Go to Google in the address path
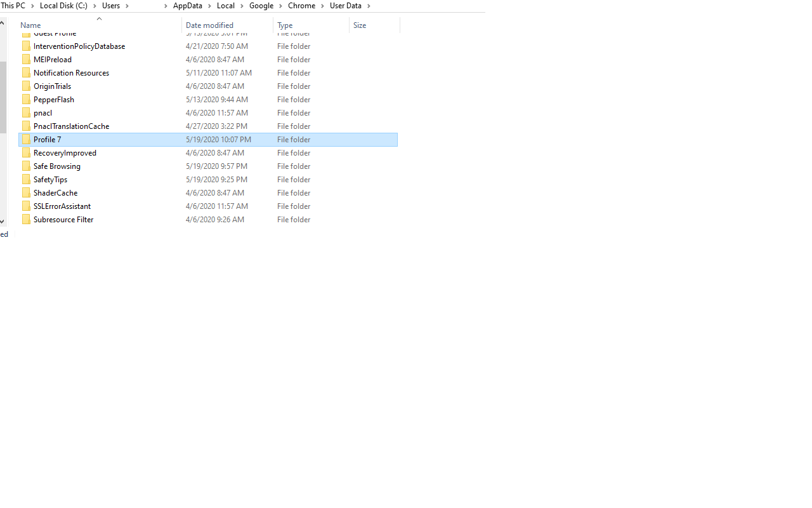Viewport: 812px width, 508px height. 261,6
